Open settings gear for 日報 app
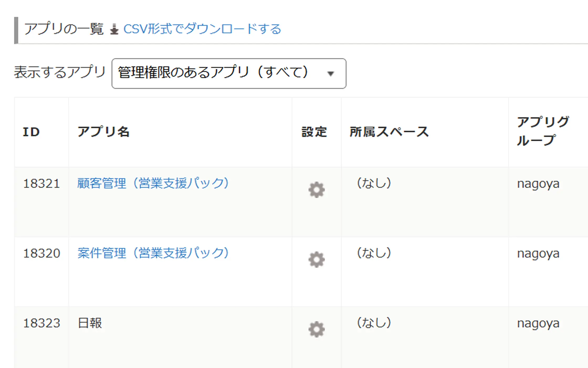This screenshot has height=368, width=588. (317, 329)
